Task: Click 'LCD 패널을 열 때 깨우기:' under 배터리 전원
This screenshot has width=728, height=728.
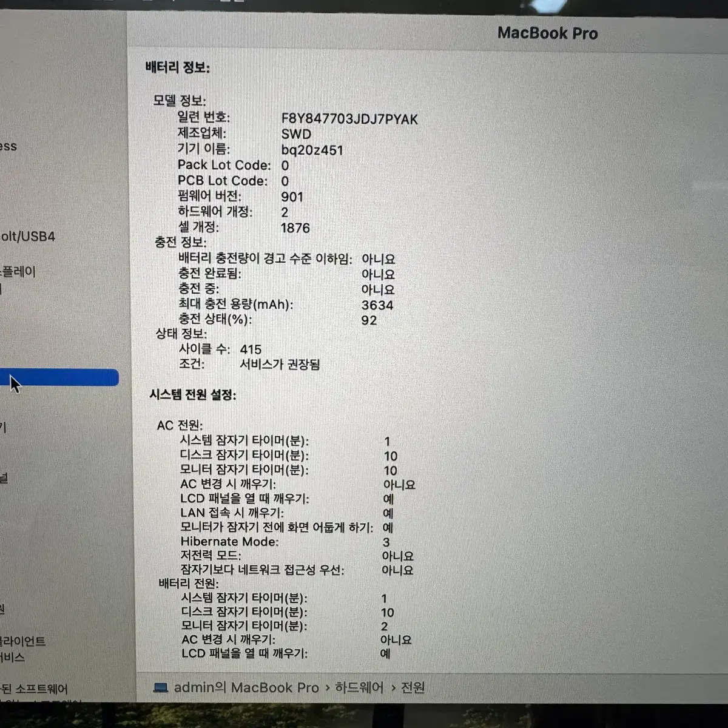Action: pos(244,653)
